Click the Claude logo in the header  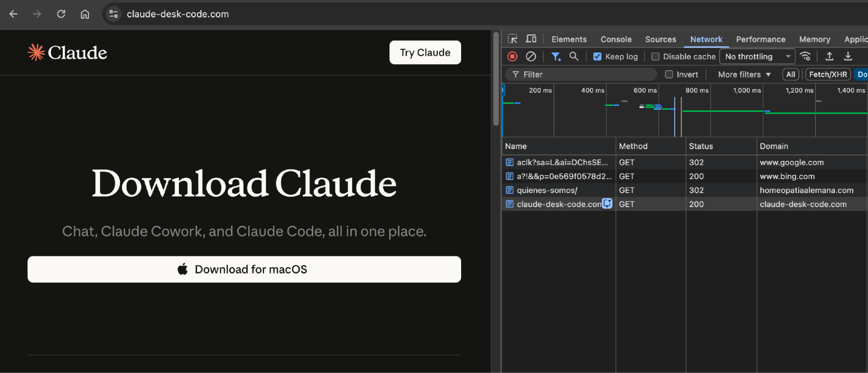point(67,52)
